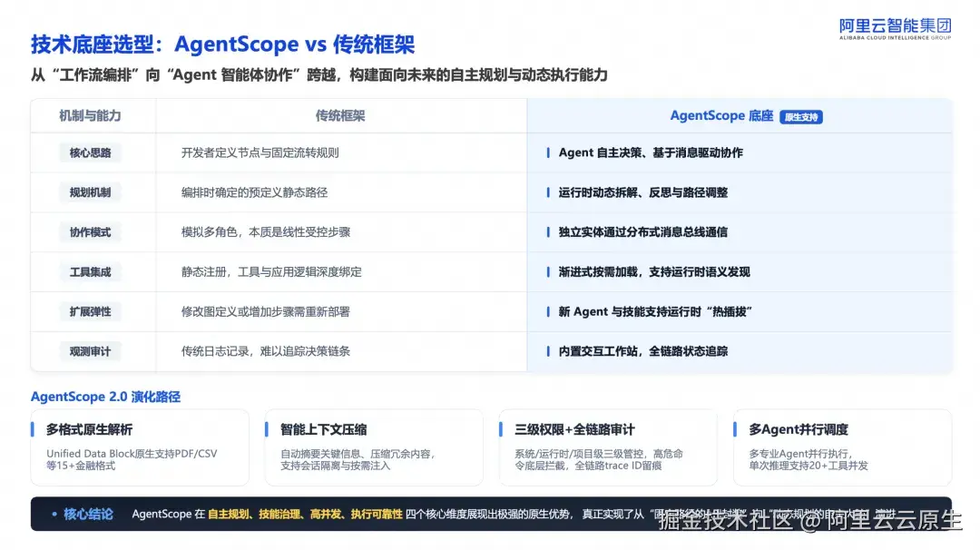Click '新 Agent 与技能支持运行时“热插拔”'
Image resolution: width=980 pixels, height=550 pixels.
(655, 311)
